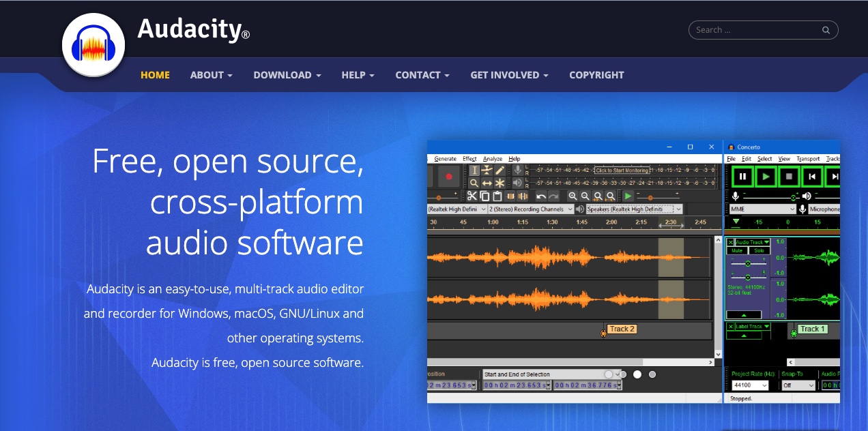The height and width of the screenshot is (431, 868).
Task: Open the Recording Channels dropdown
Action: pos(531,209)
